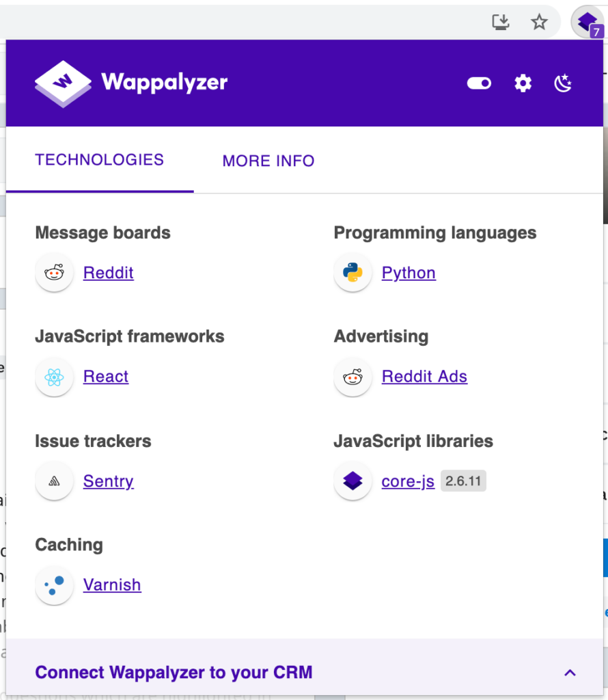Click the Wappalyzer extension icon in browser toolbar
This screenshot has width=608, height=700.
pyautogui.click(x=588, y=23)
